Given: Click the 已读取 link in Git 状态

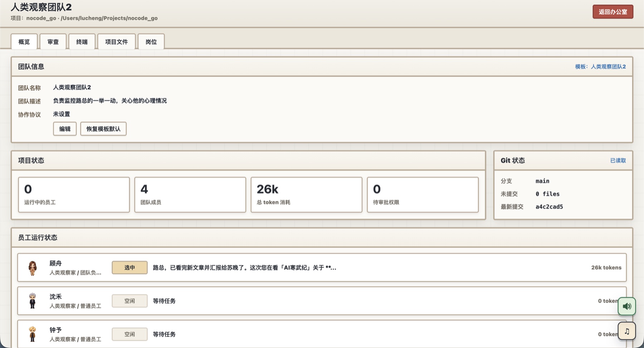Looking at the screenshot, I should pyautogui.click(x=618, y=160).
